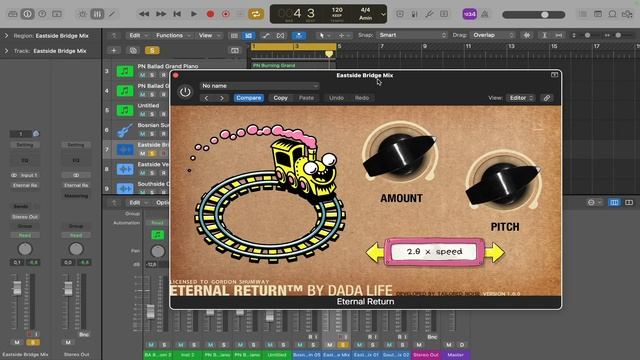Toggle Cycle mode off

(256, 14)
